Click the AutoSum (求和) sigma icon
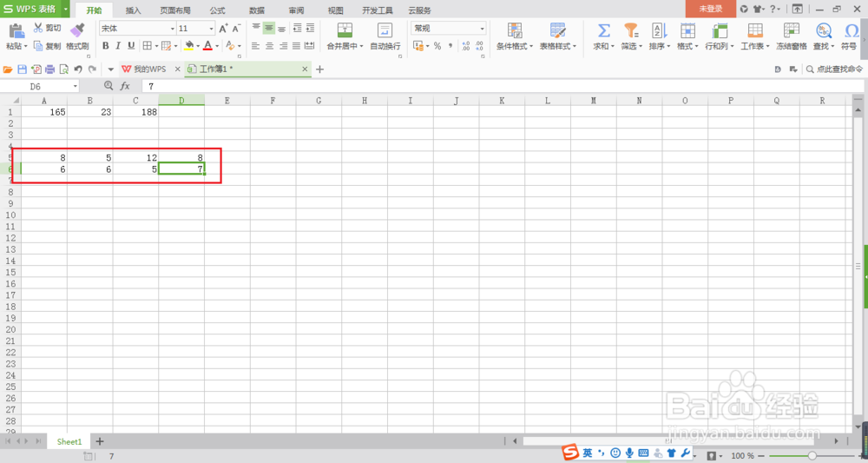Viewport: 868px width, 463px height. (x=603, y=30)
